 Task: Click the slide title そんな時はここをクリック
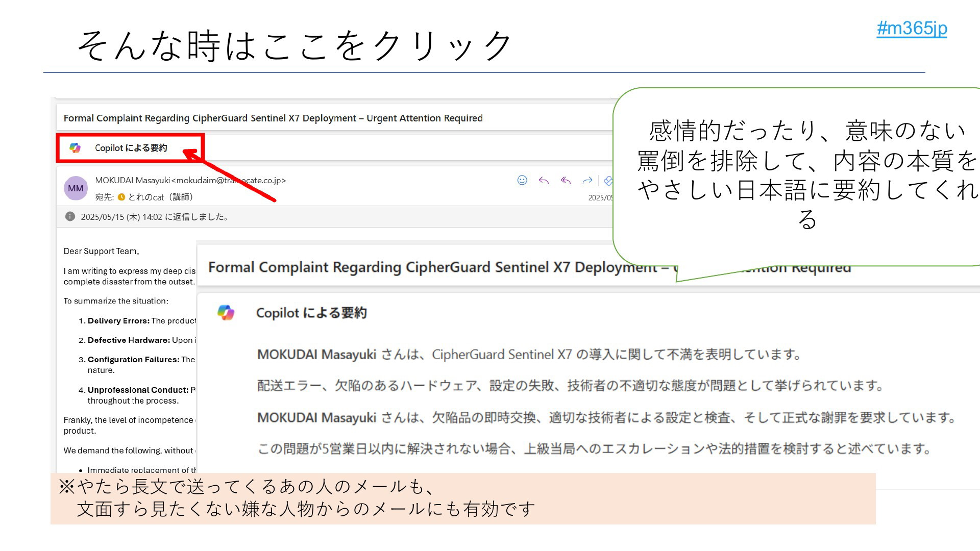[294, 46]
